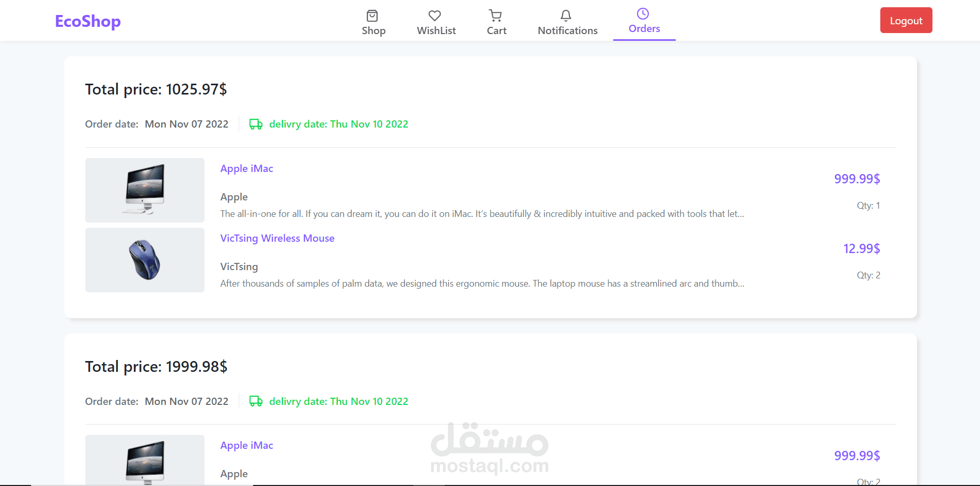Screen dimensions: 980x486
Task: Click iMac thumbnail in the 1025.97$ order
Action: coord(145,190)
